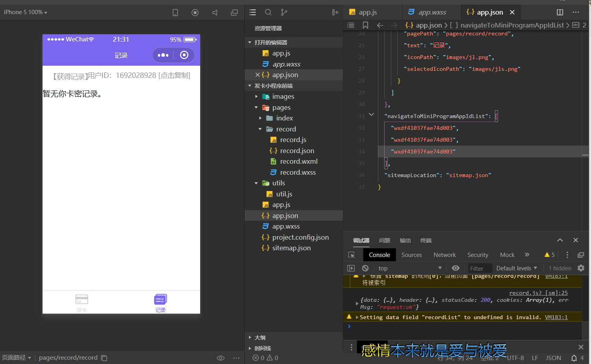Image resolution: width=591 pixels, height=364 pixels.
Task: Focus the console Filter field
Action: [479, 268]
